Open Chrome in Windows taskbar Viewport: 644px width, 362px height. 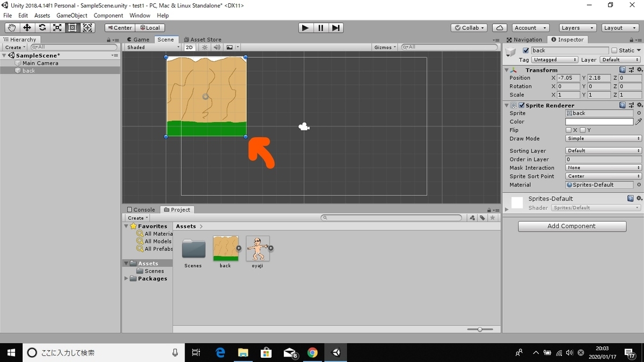click(x=312, y=352)
